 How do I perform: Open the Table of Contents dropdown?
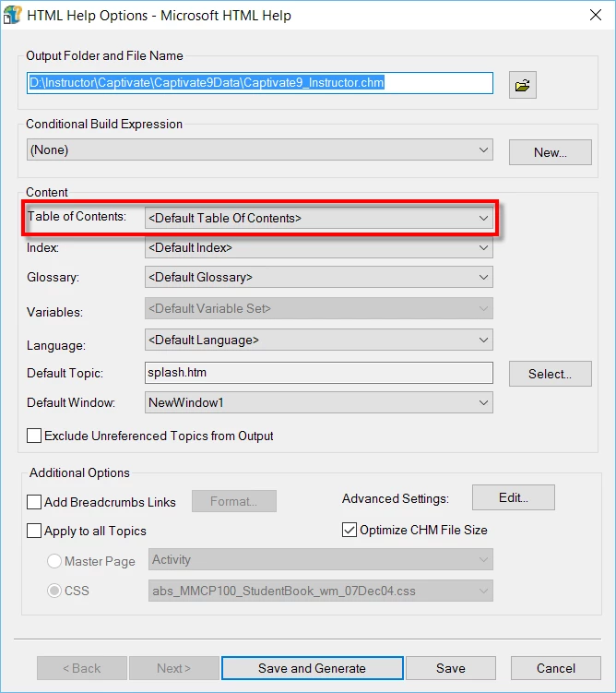coord(319,218)
